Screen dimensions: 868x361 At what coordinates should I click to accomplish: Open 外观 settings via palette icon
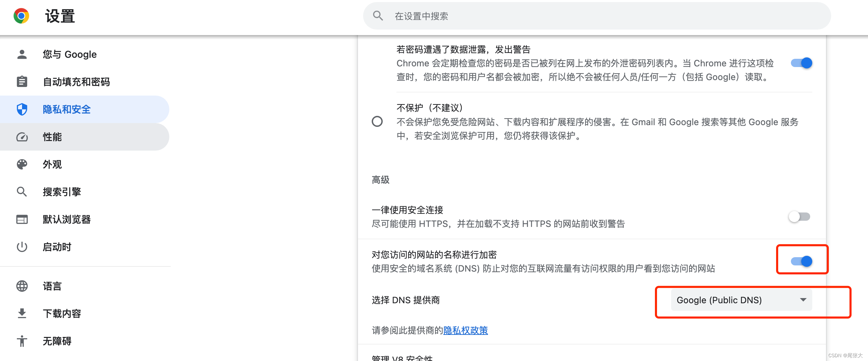tap(22, 164)
